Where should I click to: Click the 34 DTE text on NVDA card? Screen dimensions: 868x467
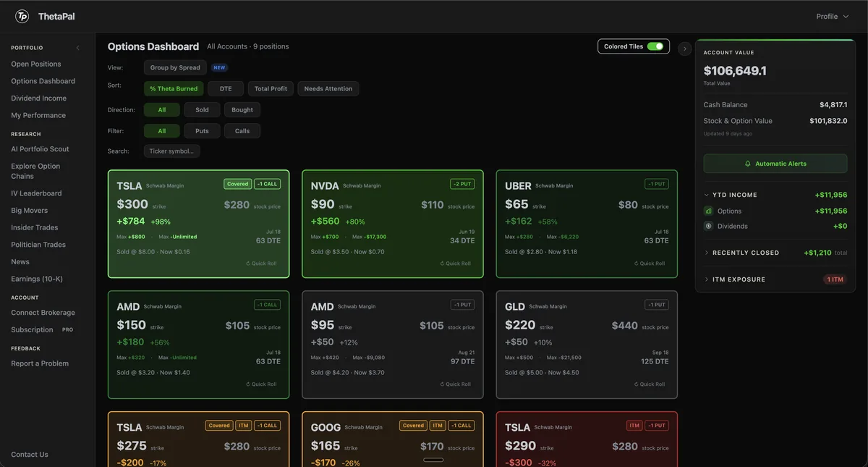coord(462,240)
